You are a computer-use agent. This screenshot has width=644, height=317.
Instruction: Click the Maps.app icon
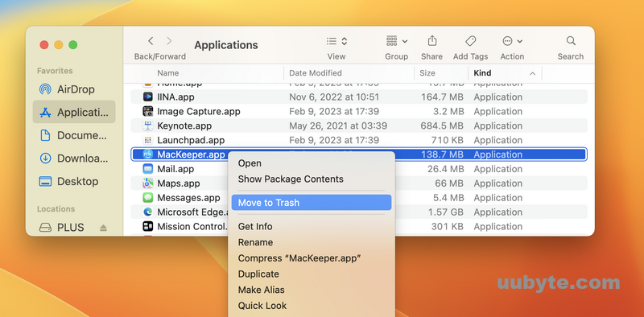(x=148, y=183)
